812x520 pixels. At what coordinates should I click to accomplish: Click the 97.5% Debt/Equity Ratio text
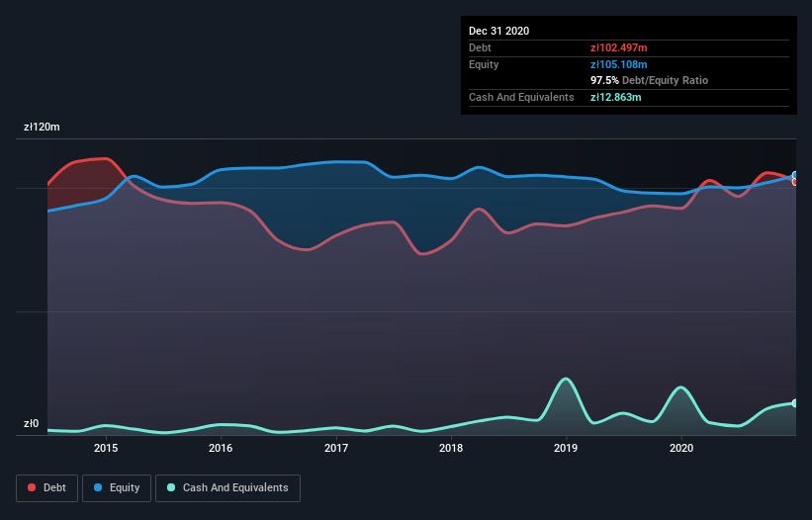pos(650,80)
